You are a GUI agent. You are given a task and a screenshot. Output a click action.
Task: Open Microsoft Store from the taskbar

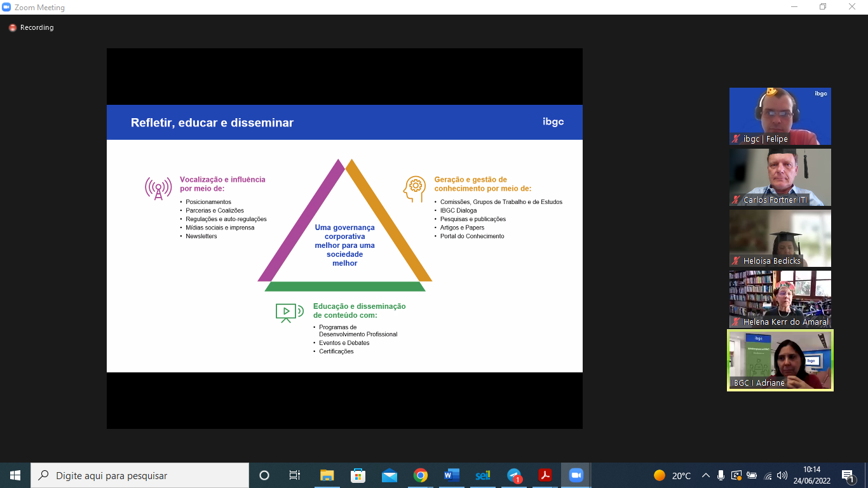[358, 475]
